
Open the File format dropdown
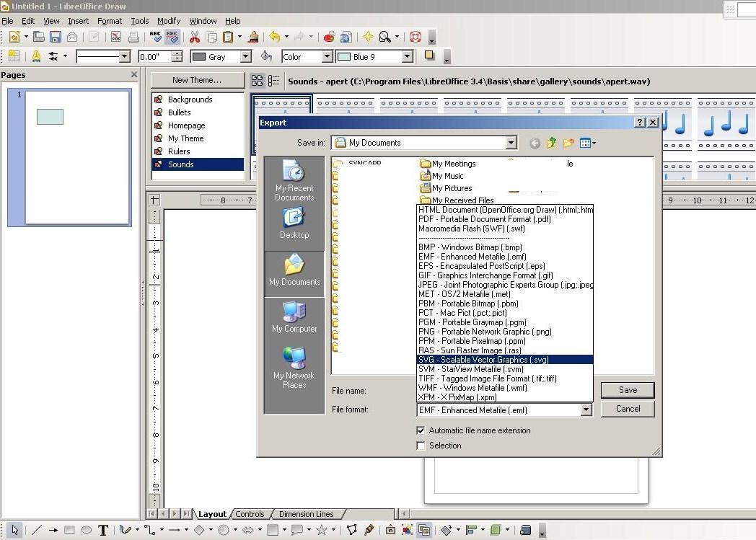click(586, 410)
